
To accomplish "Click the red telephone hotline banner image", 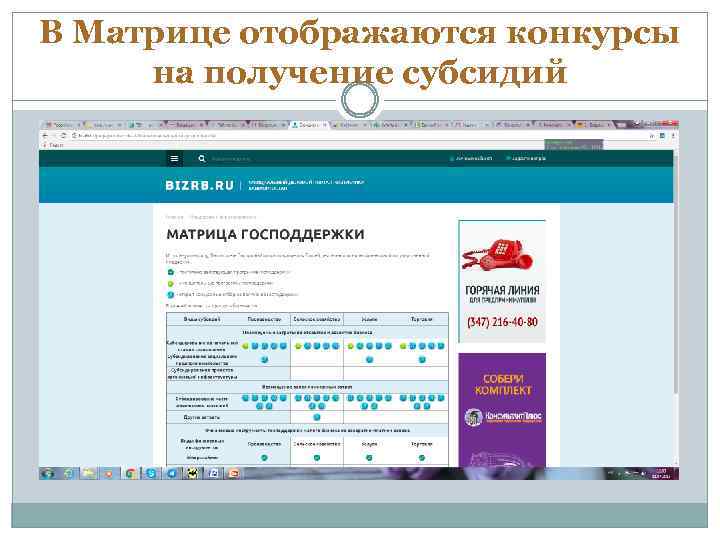I will click(x=498, y=256).
